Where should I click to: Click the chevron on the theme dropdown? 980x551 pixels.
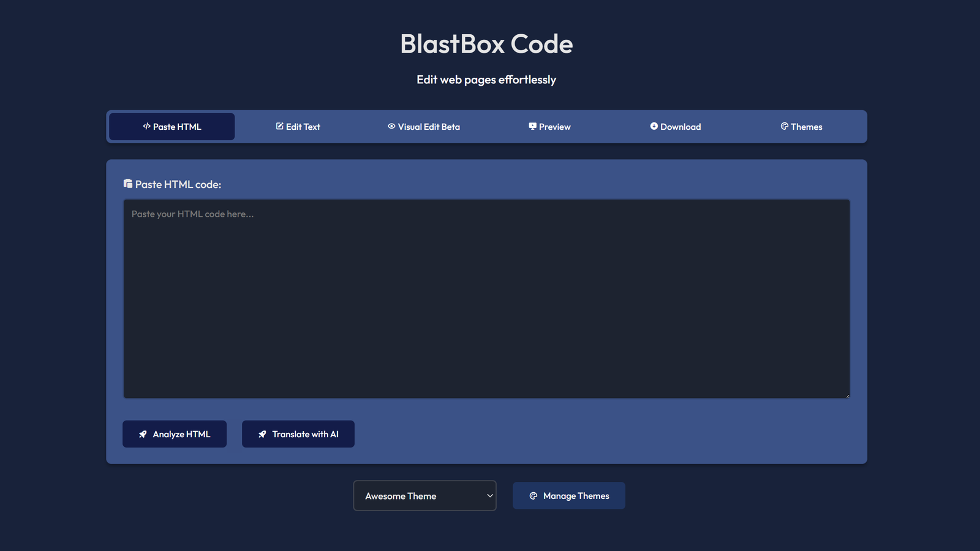pos(489,495)
